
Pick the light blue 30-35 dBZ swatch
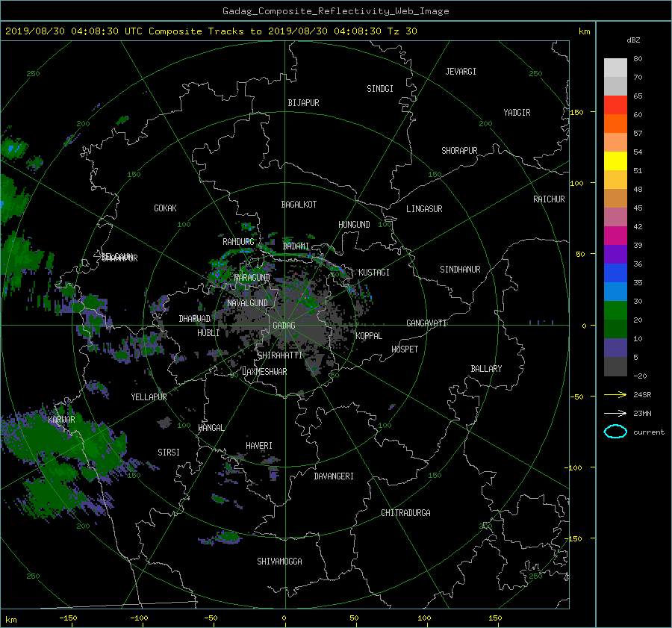tap(615, 291)
